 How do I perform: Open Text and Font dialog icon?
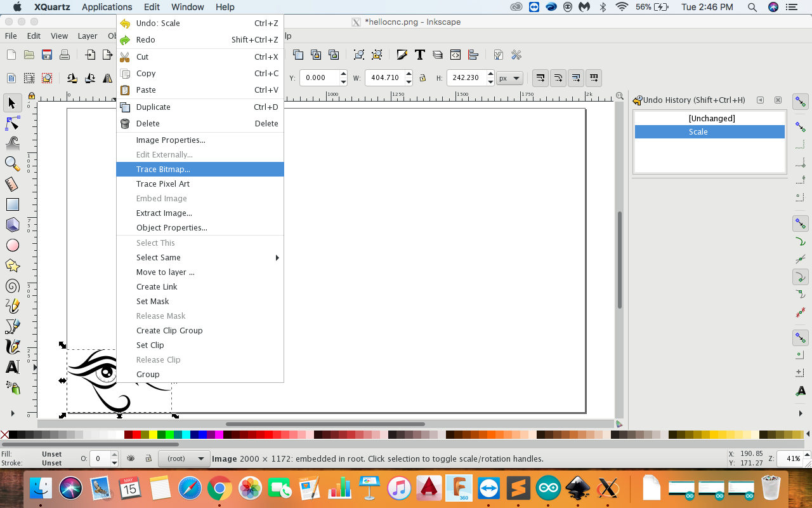coord(419,55)
